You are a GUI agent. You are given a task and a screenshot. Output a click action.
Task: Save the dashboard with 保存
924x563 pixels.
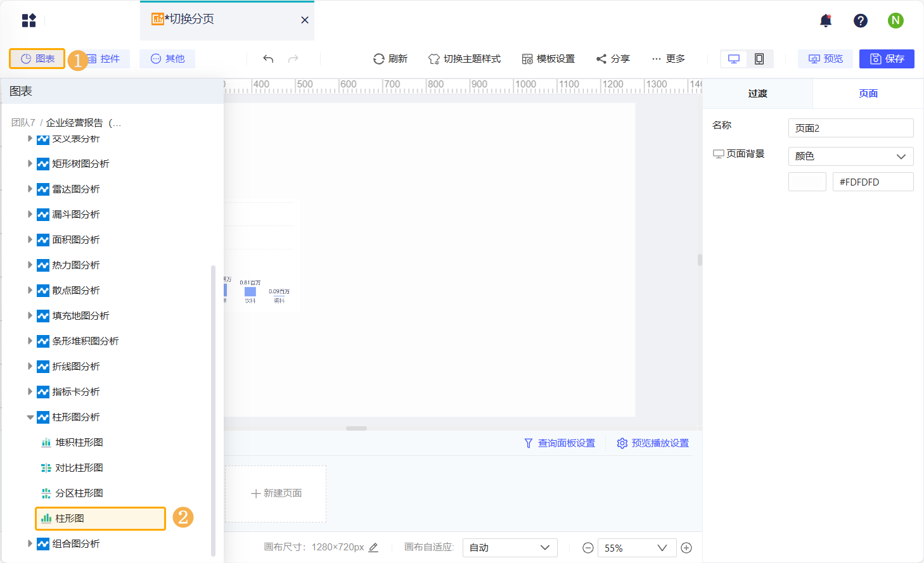pos(887,59)
